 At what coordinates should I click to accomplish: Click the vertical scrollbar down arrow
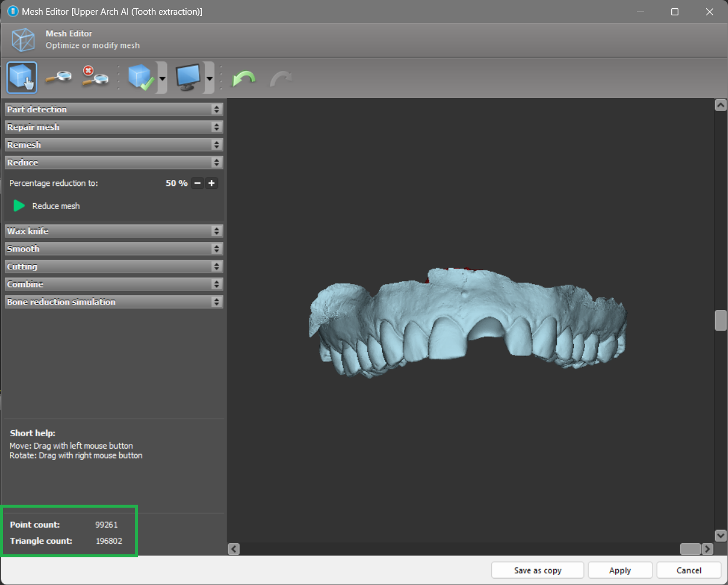click(x=720, y=535)
